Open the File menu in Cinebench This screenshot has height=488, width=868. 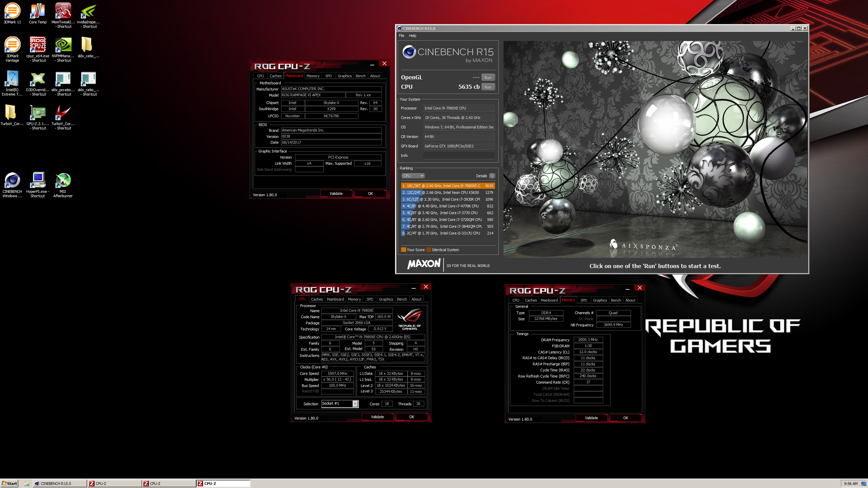tap(401, 36)
